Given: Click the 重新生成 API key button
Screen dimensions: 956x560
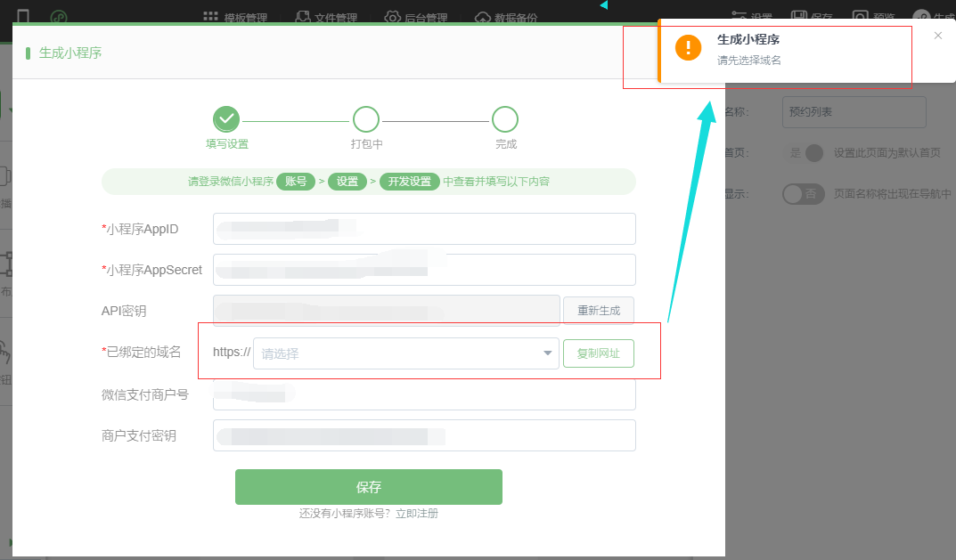Looking at the screenshot, I should (x=598, y=311).
